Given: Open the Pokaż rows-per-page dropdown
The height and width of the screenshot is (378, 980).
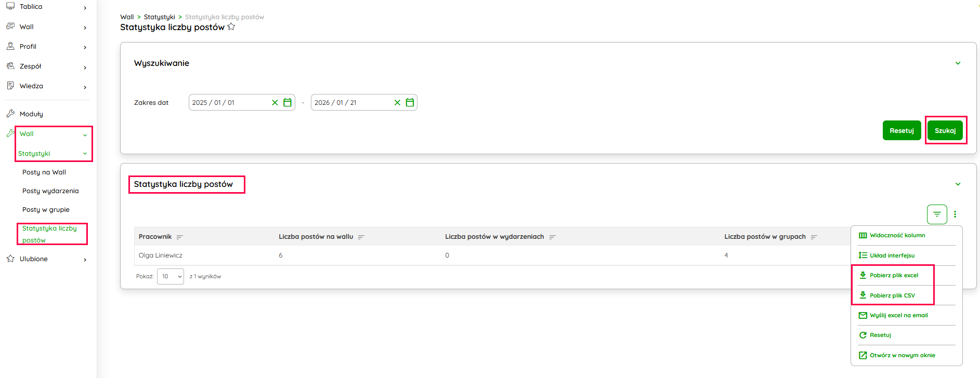Looking at the screenshot, I should (x=171, y=276).
